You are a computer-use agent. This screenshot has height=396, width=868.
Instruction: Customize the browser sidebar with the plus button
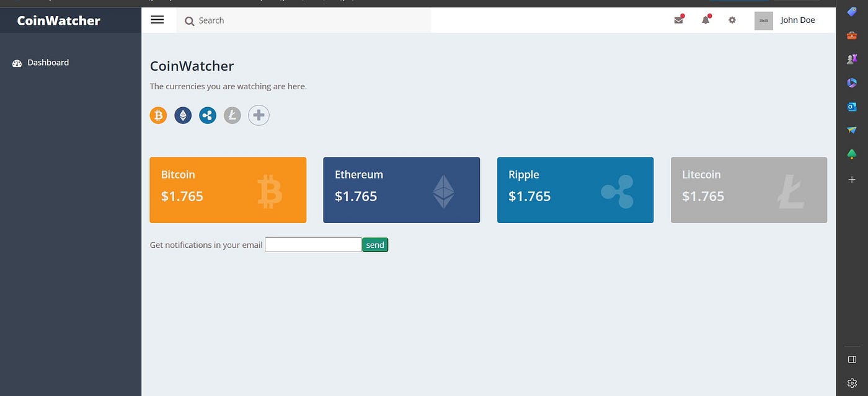click(x=851, y=179)
